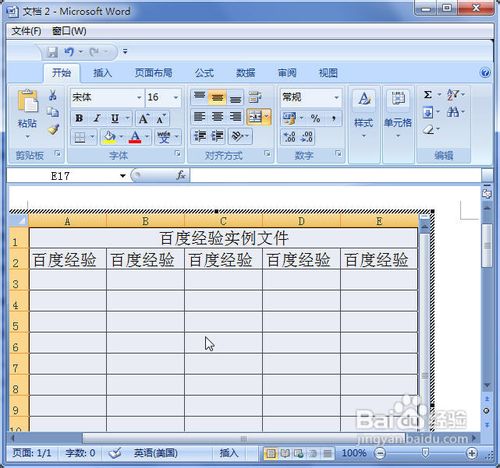This screenshot has height=468, width=500.
Task: Click Find and Select binoculars
Action: (453, 112)
